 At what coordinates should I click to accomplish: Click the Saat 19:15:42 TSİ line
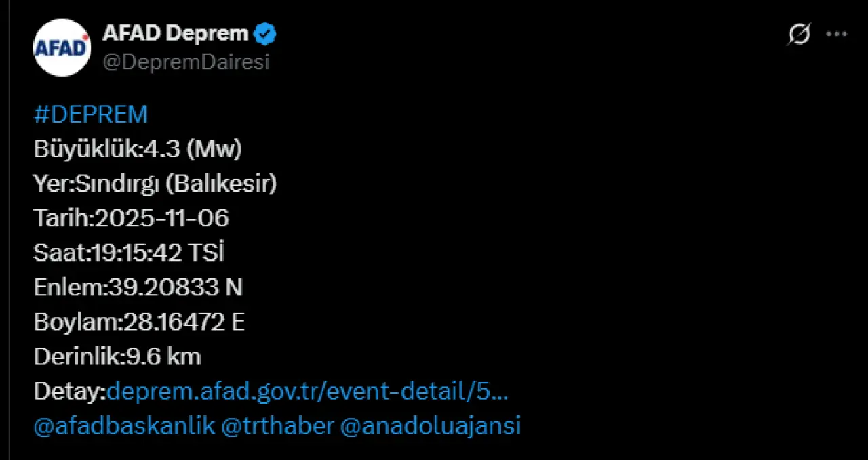129,253
